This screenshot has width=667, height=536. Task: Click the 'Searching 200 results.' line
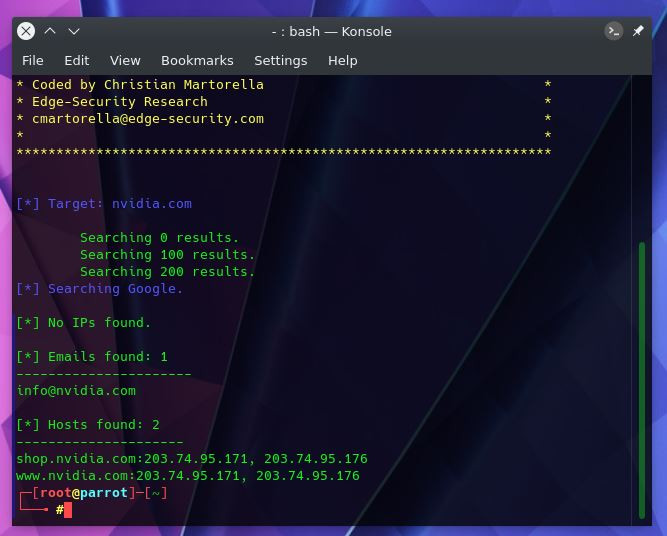coord(168,272)
